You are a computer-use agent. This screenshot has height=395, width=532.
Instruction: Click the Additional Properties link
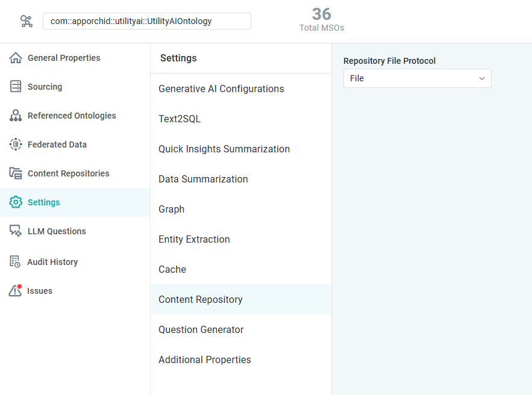point(205,359)
